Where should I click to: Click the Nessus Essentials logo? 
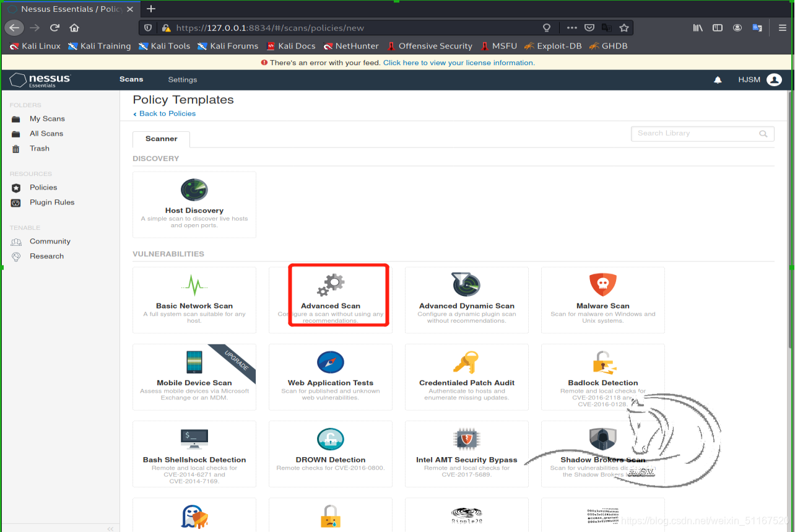[x=40, y=80]
